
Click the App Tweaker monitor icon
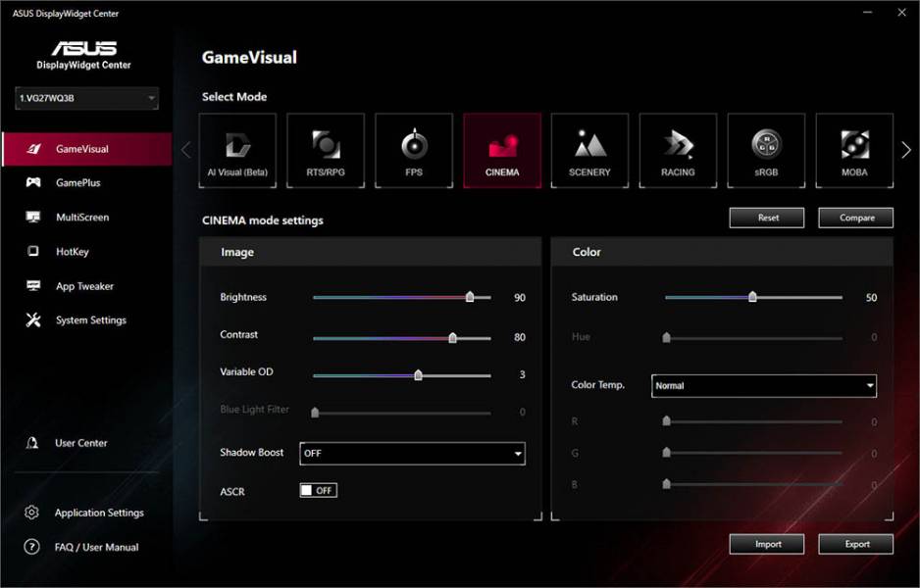pyautogui.click(x=33, y=285)
